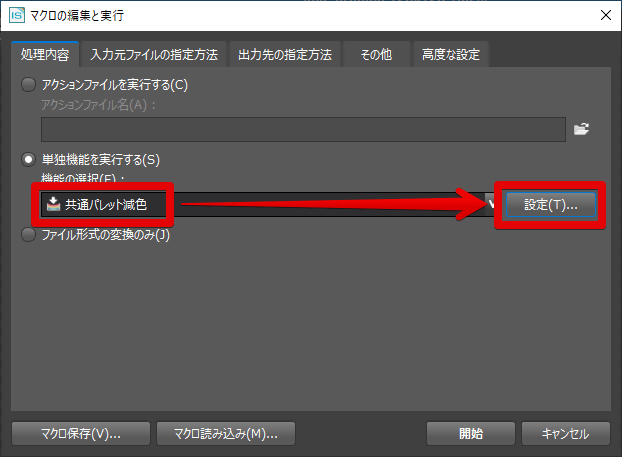This screenshot has height=457, width=622.
Task: Expand the 共通パレット減色 combo box
Action: click(x=269, y=204)
